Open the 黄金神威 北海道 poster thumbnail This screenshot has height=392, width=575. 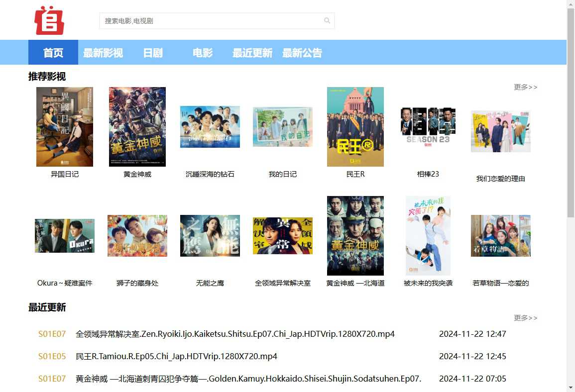coord(355,236)
